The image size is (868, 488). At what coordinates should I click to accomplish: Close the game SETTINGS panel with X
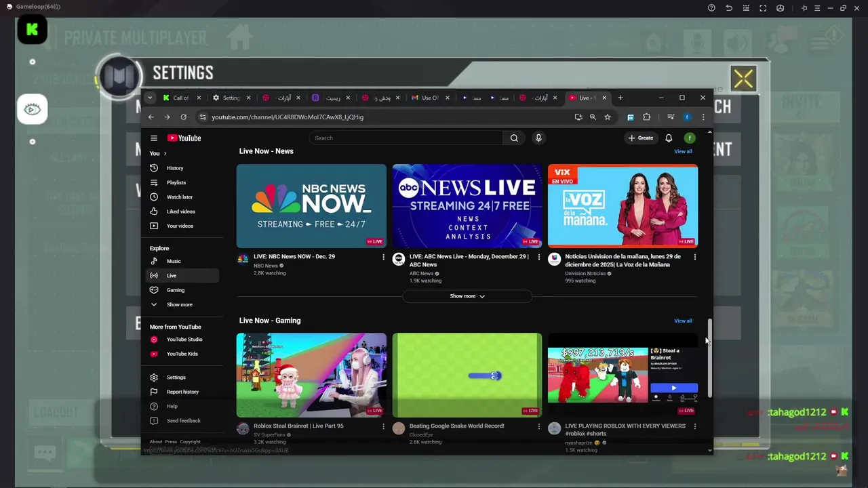click(743, 79)
